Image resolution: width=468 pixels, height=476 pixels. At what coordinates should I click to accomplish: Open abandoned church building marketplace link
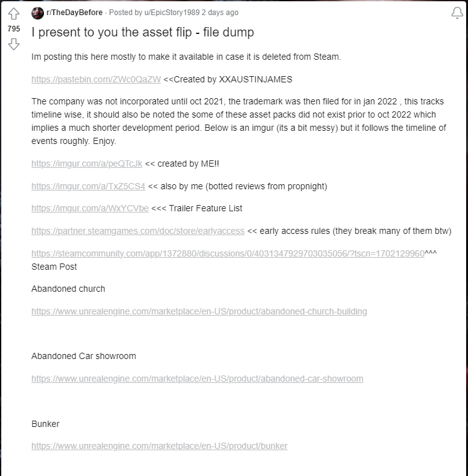point(199,311)
